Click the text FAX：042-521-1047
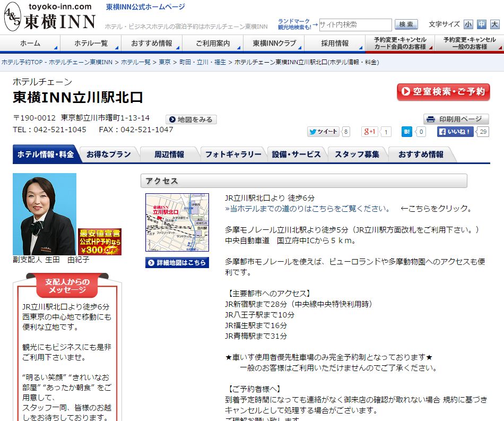 pyautogui.click(x=136, y=130)
